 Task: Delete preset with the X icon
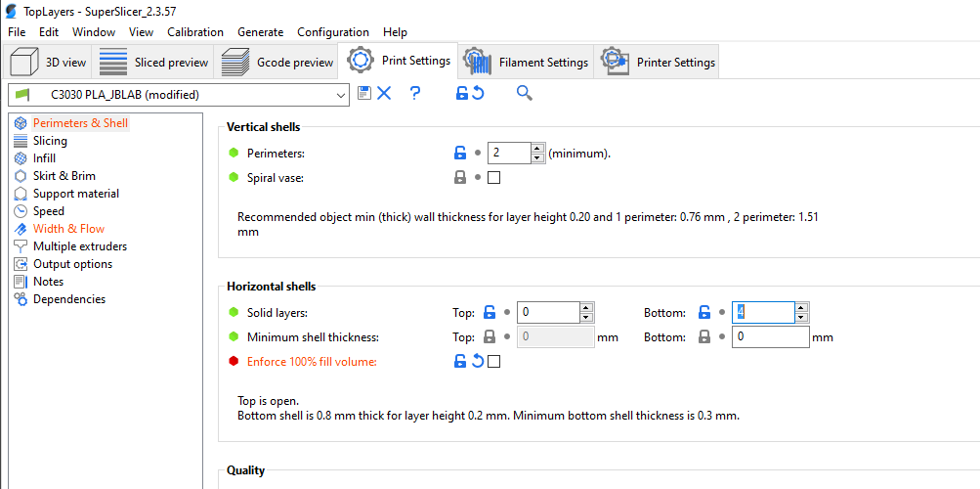(384, 94)
